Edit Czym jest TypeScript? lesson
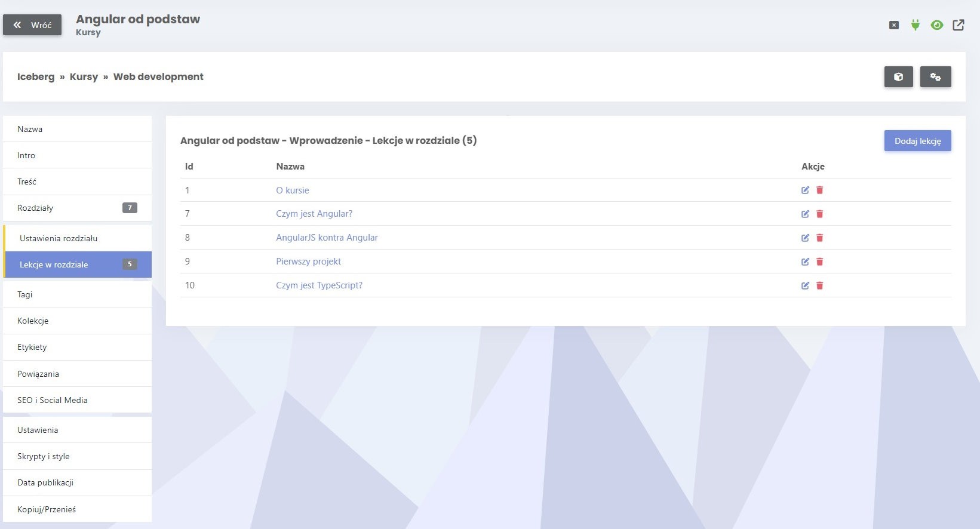Image resolution: width=980 pixels, height=529 pixels. pyautogui.click(x=805, y=285)
